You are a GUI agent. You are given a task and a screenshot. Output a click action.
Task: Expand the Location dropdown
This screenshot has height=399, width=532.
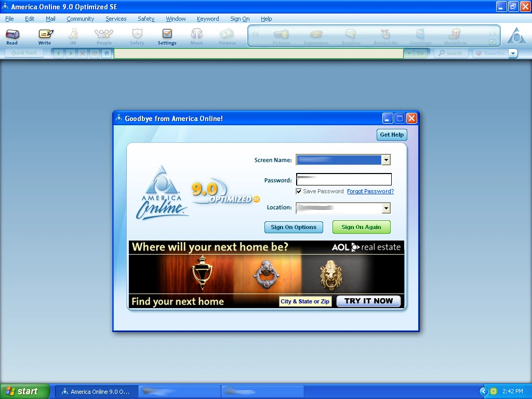point(386,208)
